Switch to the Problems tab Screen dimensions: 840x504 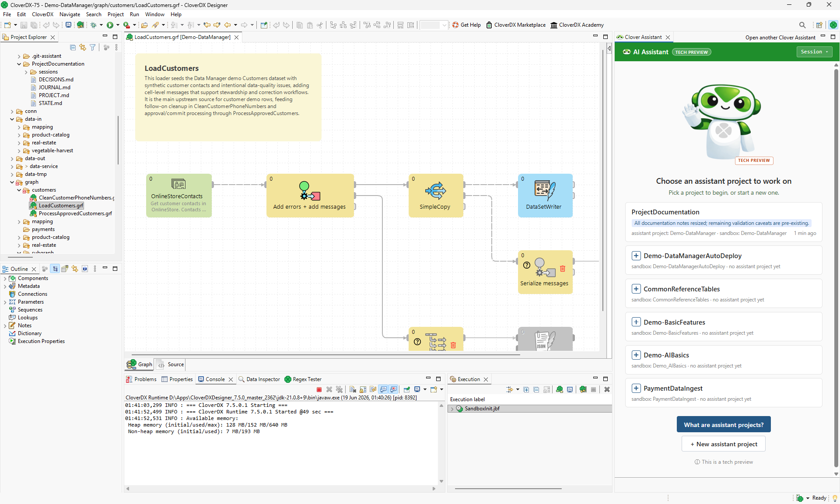point(141,379)
